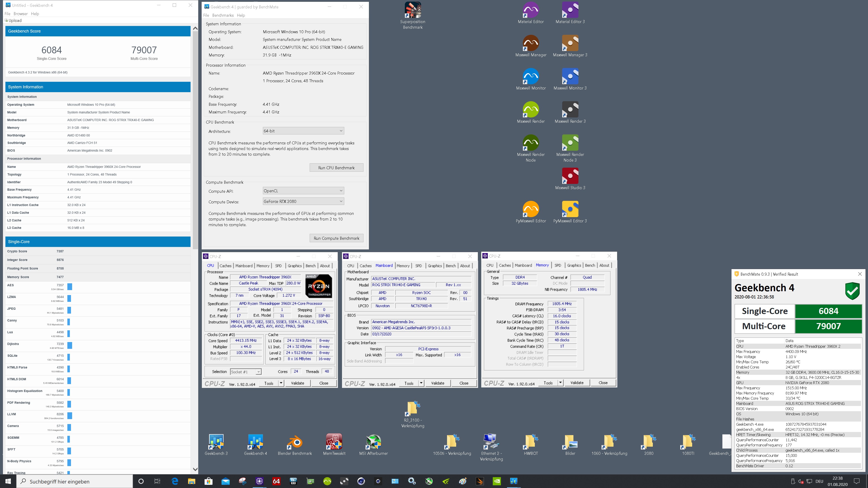Viewport: 868px width, 488px height.
Task: Open the Architecture 64-bit dropdown
Action: pyautogui.click(x=303, y=131)
